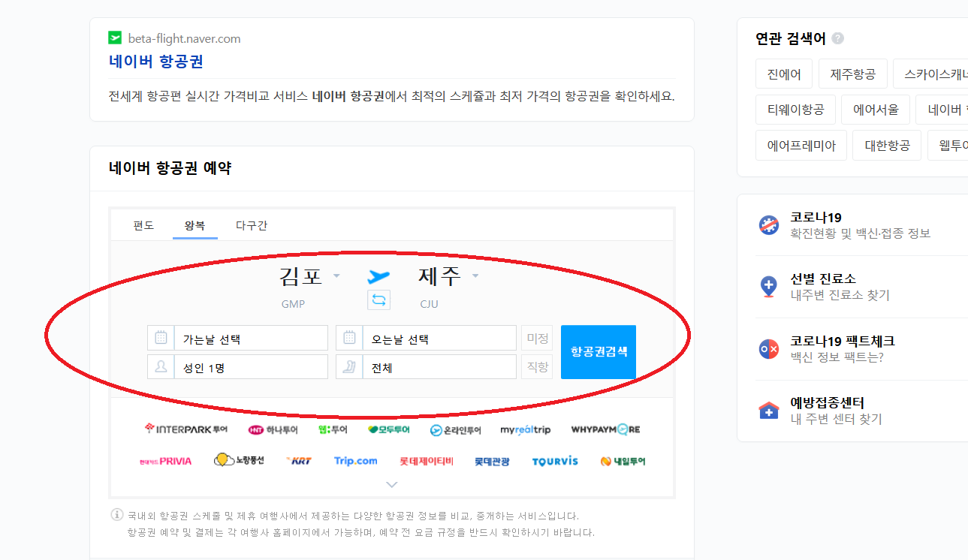This screenshot has width=968, height=560.
Task: Open the KRT partner logo
Action: pyautogui.click(x=299, y=461)
